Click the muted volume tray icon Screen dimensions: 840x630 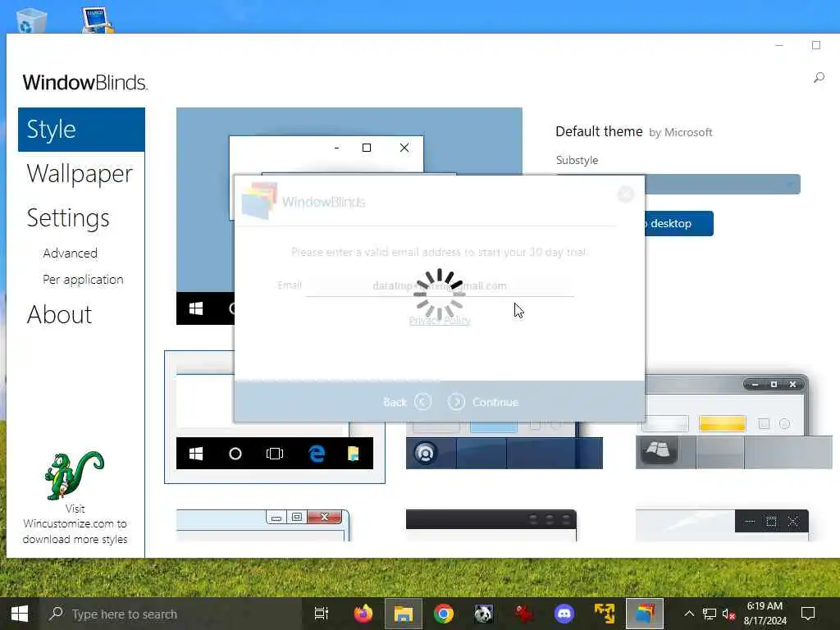pyautogui.click(x=728, y=614)
